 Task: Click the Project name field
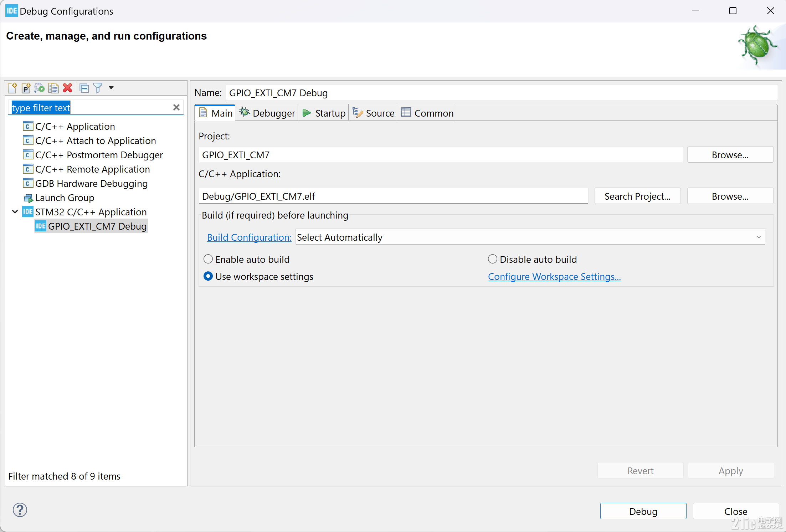click(x=441, y=155)
